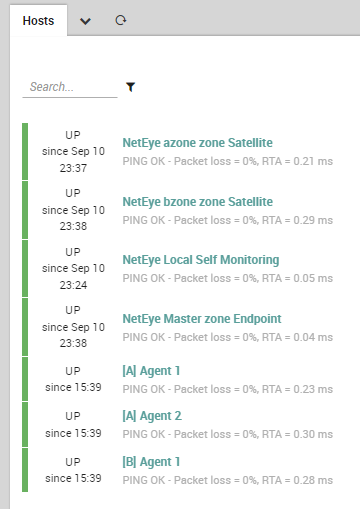
Task: Open NetEye bzone zone Satellite host
Action: click(x=197, y=202)
